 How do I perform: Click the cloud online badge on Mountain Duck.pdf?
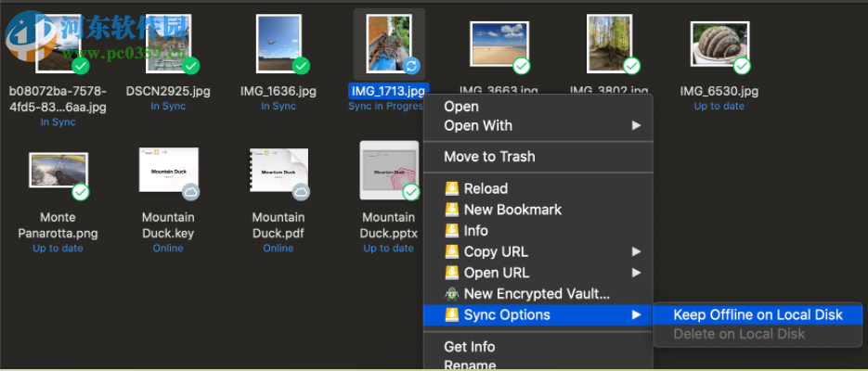point(301,192)
